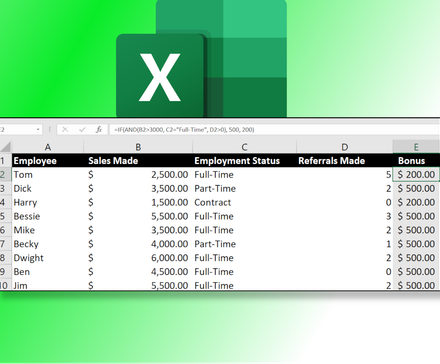Select the cell containing Ben
The height and width of the screenshot is (364, 440).
(48, 272)
